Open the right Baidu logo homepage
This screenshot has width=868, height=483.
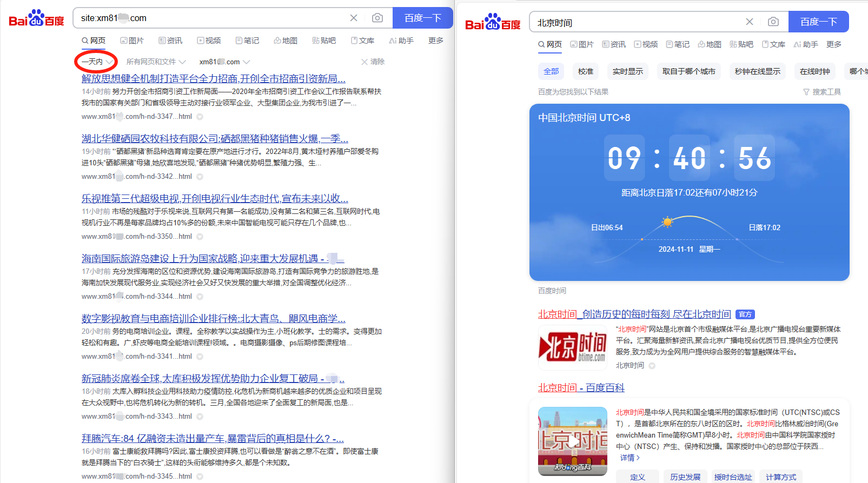coord(493,22)
